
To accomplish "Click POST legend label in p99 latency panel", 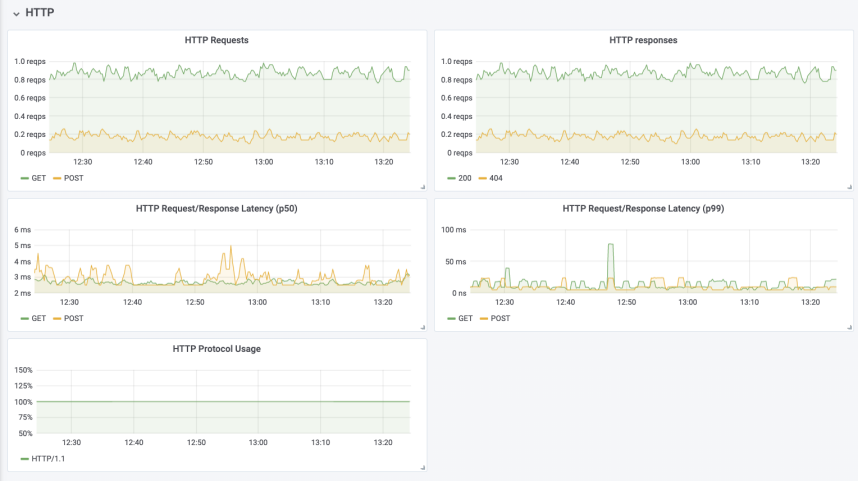I will click(500, 318).
